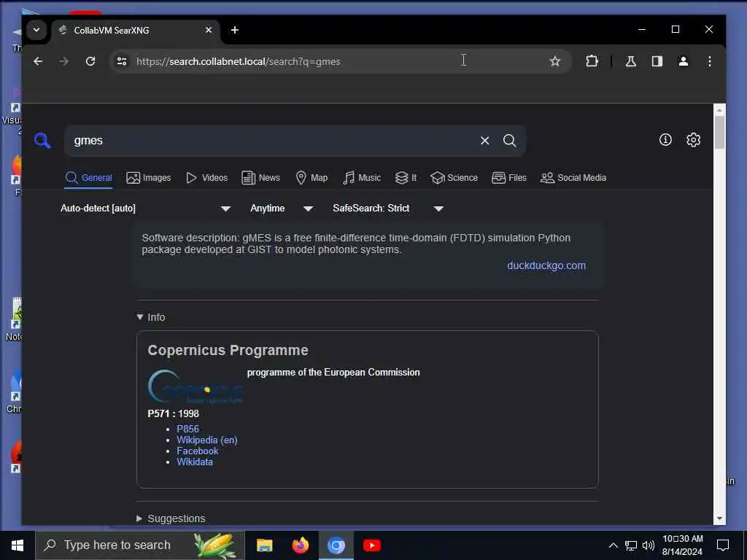Select the General search tab

click(88, 178)
